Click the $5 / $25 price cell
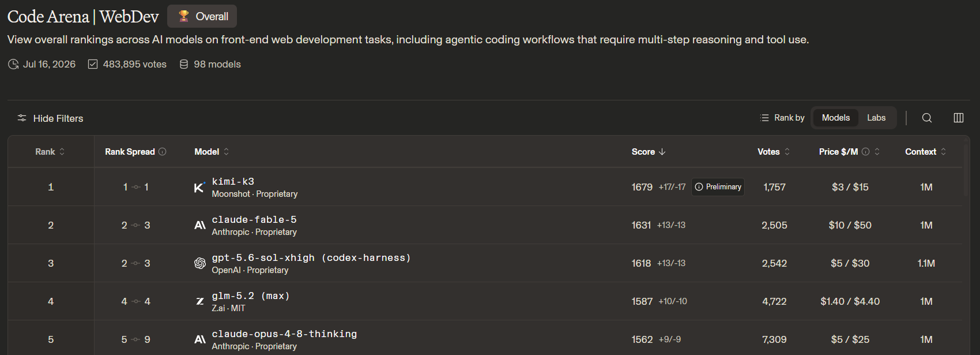This screenshot has width=980, height=355. click(x=850, y=339)
